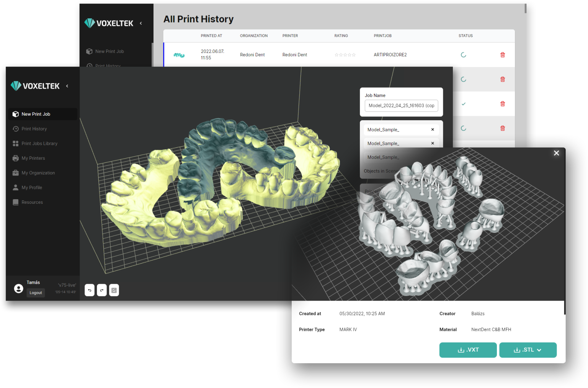Delete the ARTIPROIZORE2 print history entry
The width and height of the screenshot is (588, 388).
tap(503, 55)
